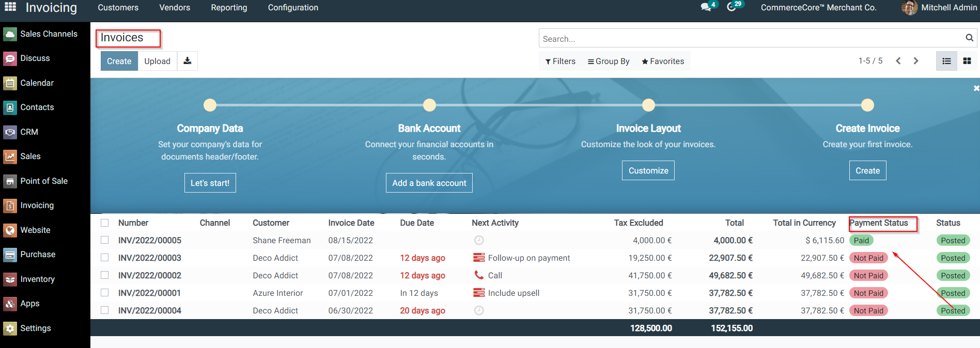The width and height of the screenshot is (980, 348).
Task: Open the Apps sidebar icon
Action: coord(10,304)
